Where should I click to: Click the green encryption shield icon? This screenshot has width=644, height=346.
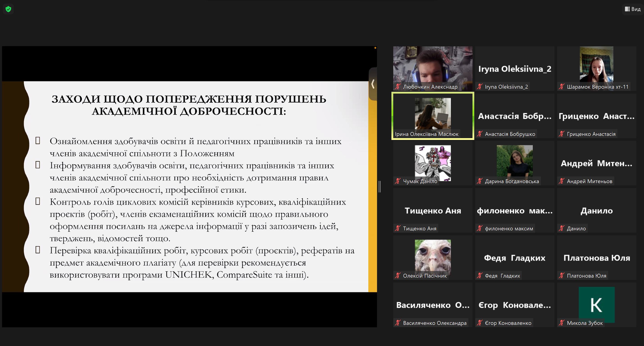tap(8, 9)
